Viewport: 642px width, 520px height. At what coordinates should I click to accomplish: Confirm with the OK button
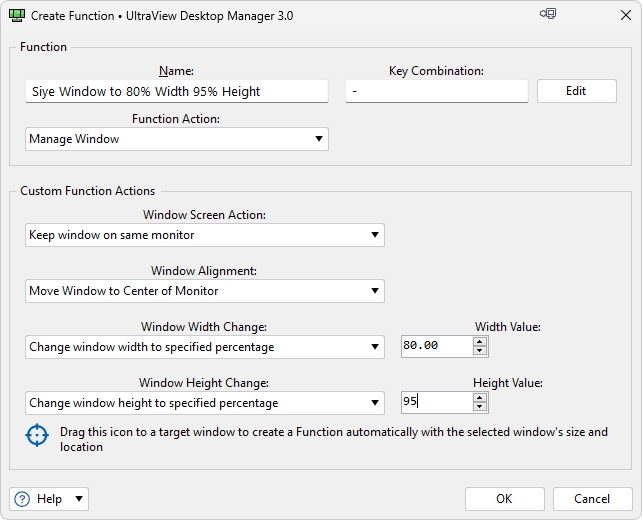[504, 499]
